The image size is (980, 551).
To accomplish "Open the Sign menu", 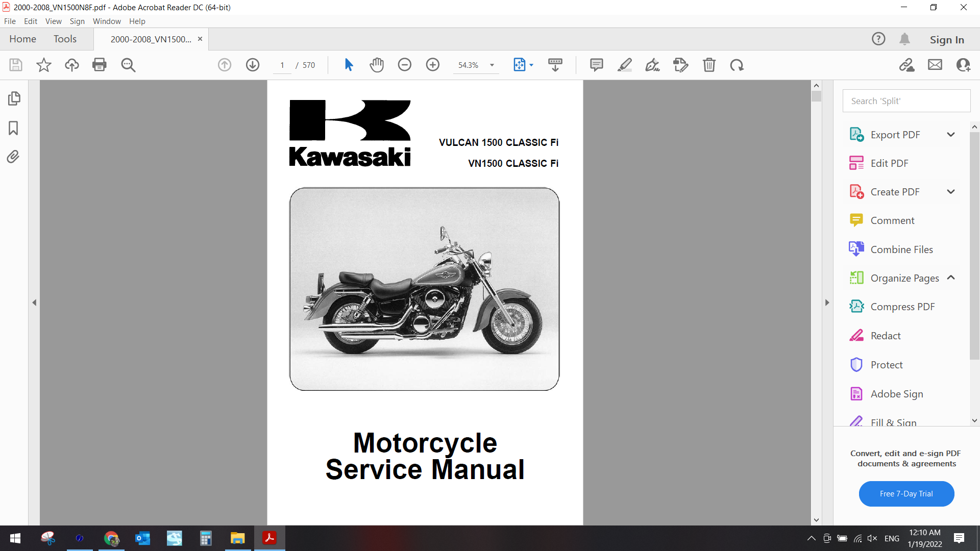I will tap(77, 21).
